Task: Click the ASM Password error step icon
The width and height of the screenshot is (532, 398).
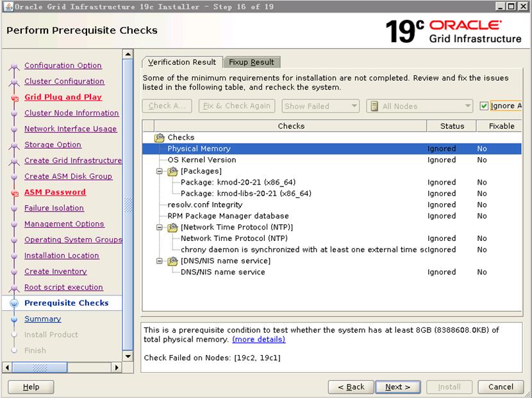Action: click(x=14, y=193)
